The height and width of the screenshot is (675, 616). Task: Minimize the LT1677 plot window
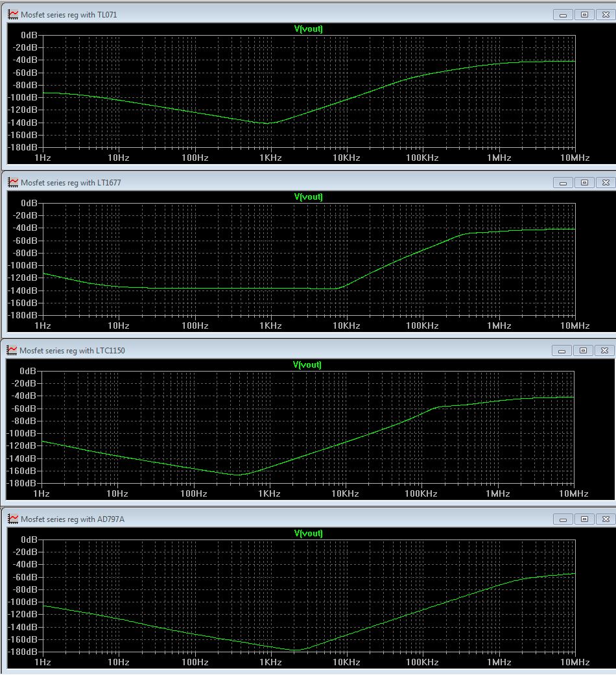click(563, 182)
